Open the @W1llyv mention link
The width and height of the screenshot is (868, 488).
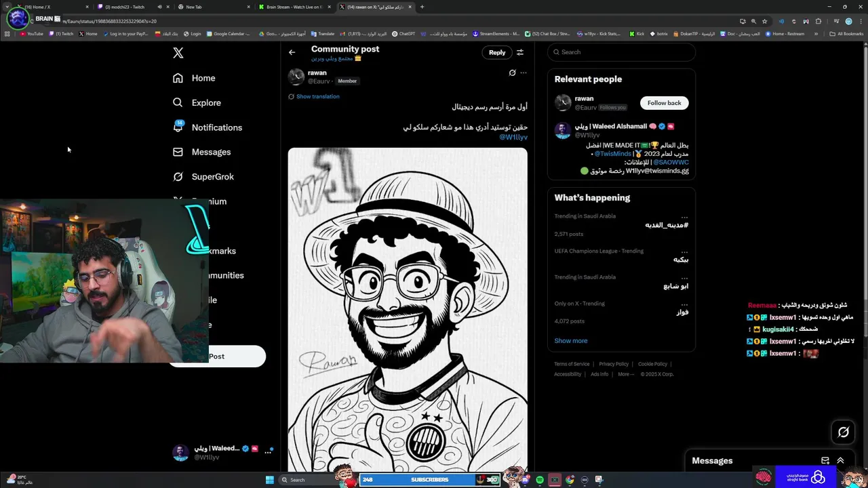click(513, 137)
